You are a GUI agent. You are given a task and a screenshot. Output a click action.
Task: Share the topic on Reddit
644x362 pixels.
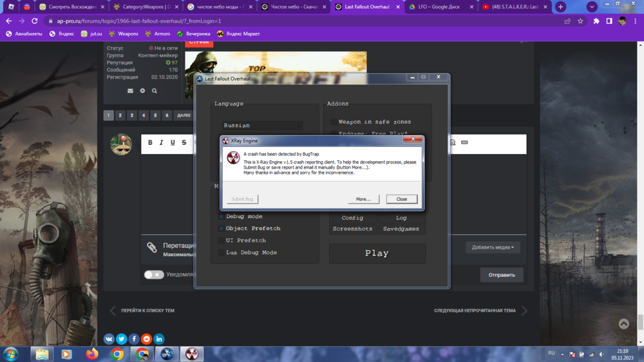[147, 339]
